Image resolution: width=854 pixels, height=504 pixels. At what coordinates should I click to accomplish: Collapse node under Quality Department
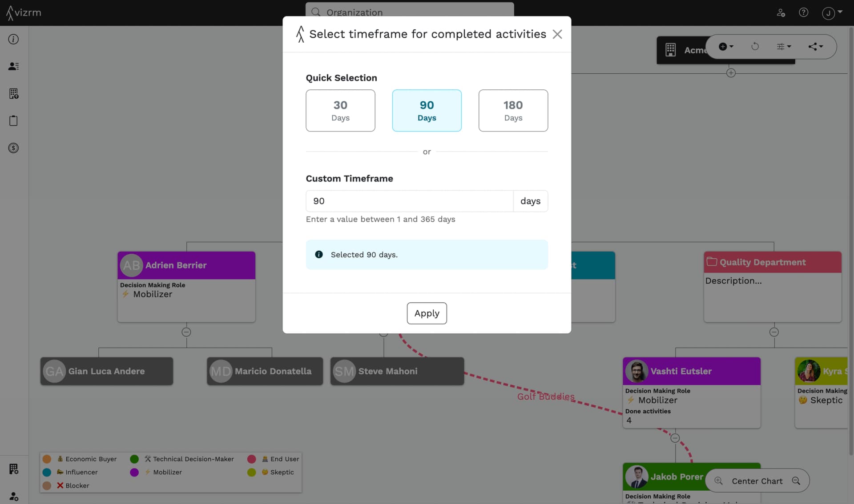(774, 332)
